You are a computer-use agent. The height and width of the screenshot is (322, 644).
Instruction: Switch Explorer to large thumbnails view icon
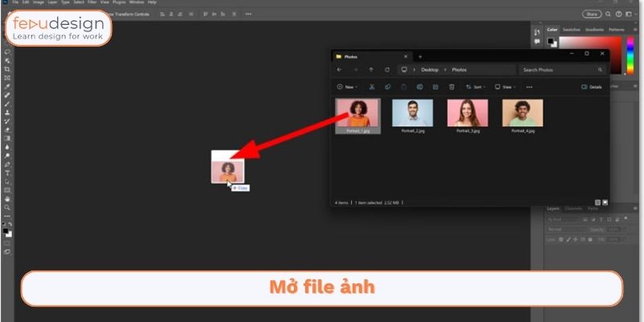click(x=605, y=203)
